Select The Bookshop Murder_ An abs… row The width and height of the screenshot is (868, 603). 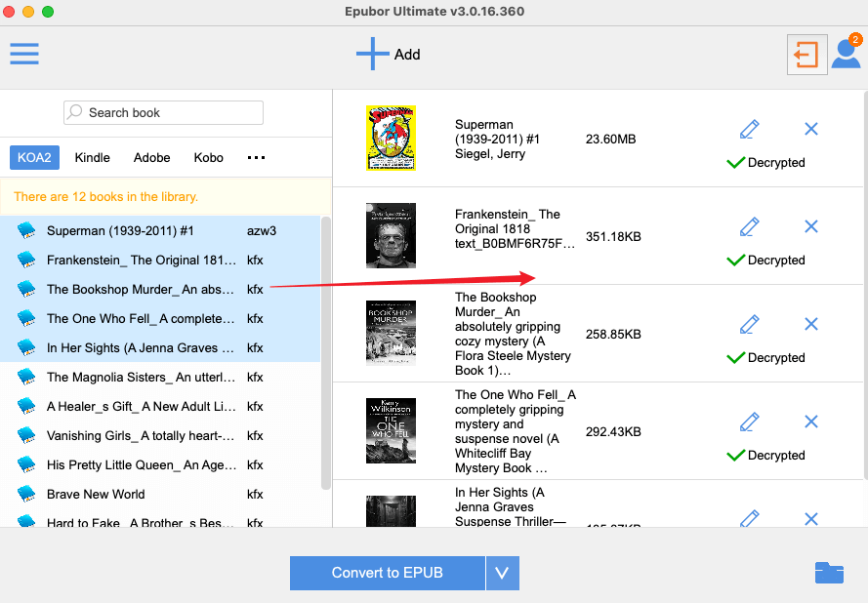coord(160,290)
